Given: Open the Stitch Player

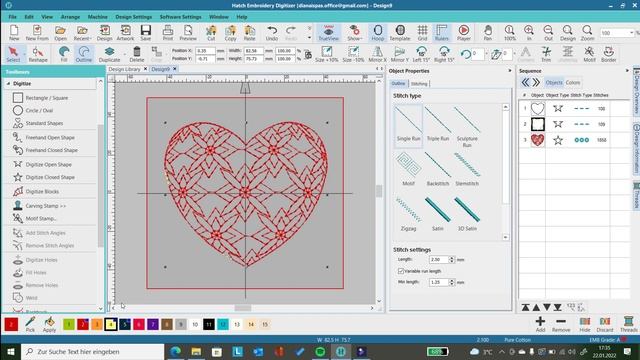Looking at the screenshot, I should pos(463,33).
